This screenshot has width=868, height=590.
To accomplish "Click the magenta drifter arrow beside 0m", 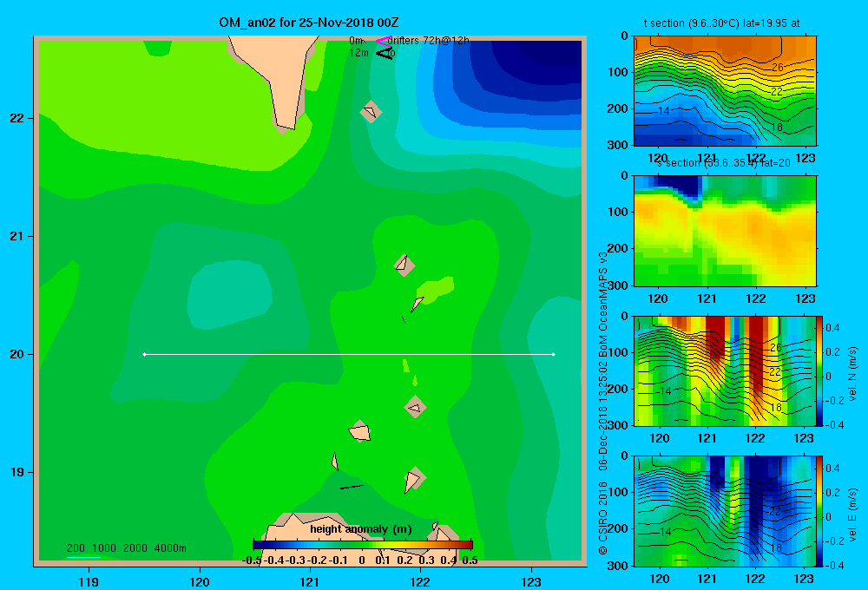I will pyautogui.click(x=384, y=41).
